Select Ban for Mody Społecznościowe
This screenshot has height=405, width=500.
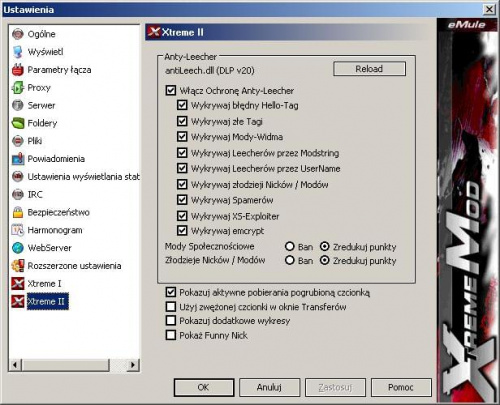point(290,246)
